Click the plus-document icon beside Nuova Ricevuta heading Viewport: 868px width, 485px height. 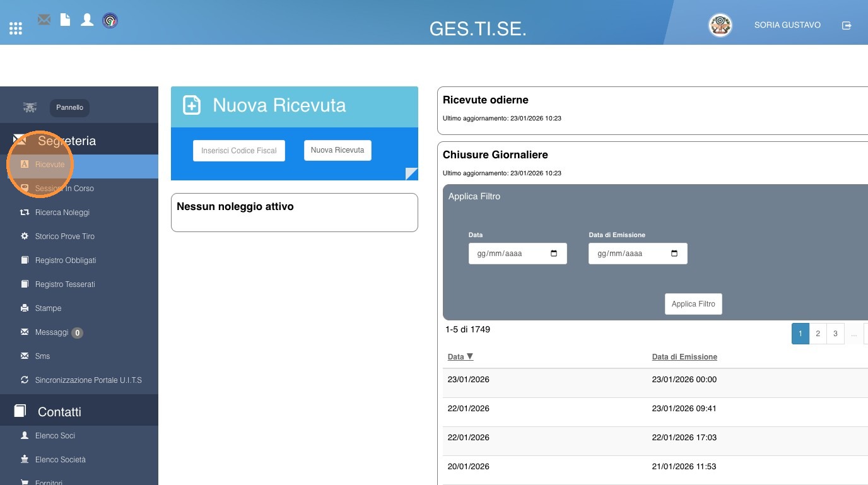192,105
